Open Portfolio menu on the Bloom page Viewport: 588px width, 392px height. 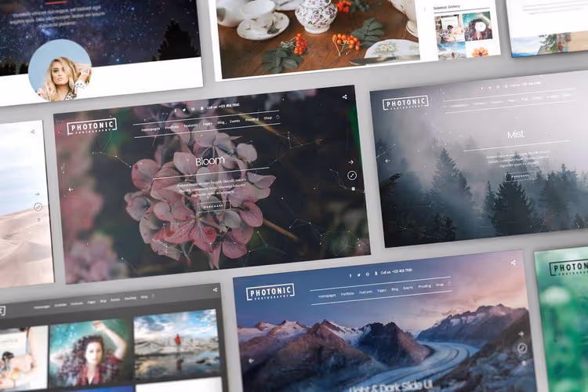click(x=172, y=127)
